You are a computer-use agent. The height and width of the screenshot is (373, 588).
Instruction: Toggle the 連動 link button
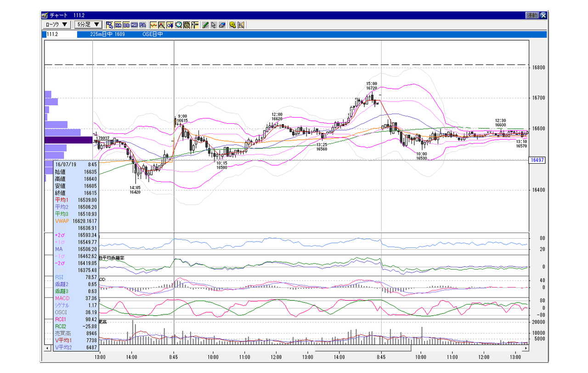(x=532, y=15)
